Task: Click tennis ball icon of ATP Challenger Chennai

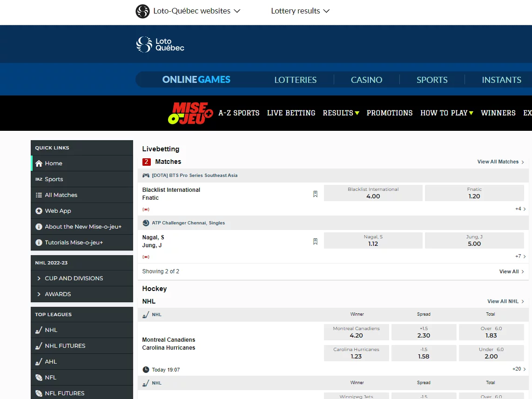Action: pyautogui.click(x=146, y=223)
